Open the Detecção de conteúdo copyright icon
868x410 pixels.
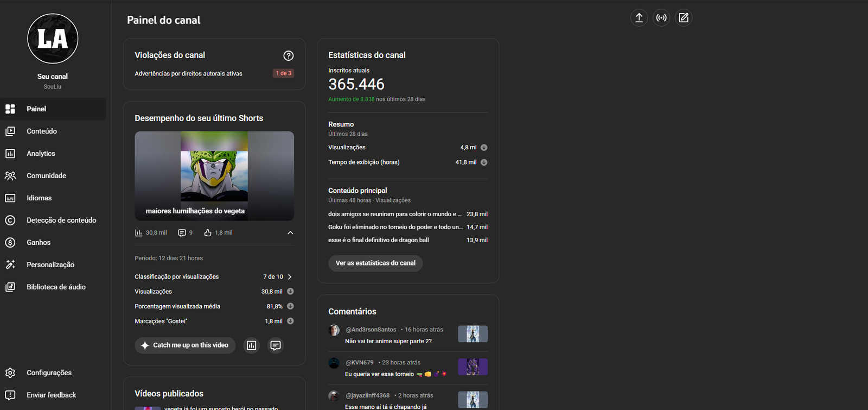[10, 220]
